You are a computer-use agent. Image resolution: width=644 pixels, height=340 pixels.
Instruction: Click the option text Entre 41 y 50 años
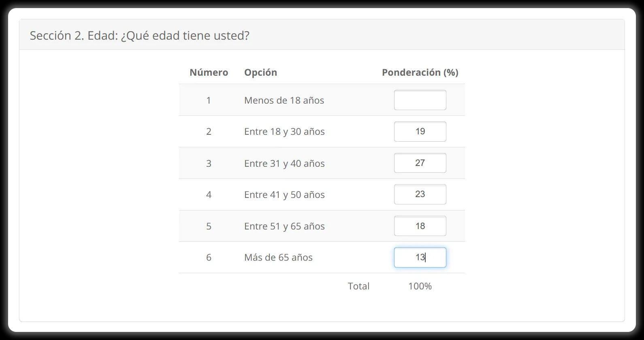pos(284,194)
